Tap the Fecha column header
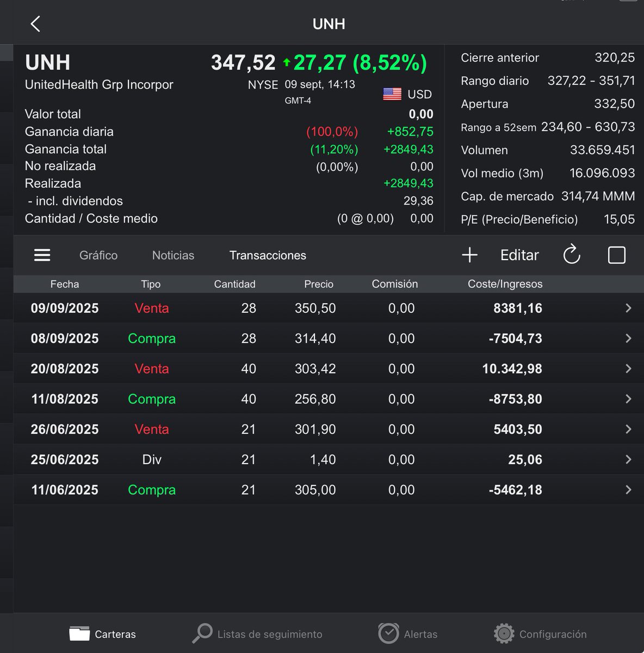The height and width of the screenshot is (653, 644). (x=65, y=284)
